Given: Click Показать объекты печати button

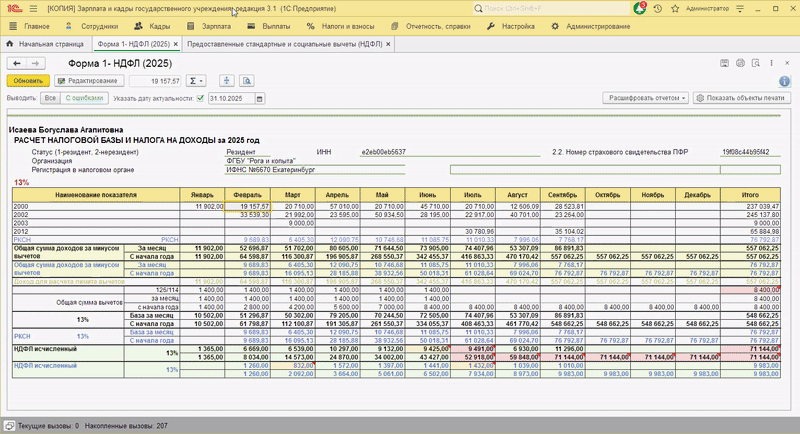Looking at the screenshot, I should coord(742,98).
